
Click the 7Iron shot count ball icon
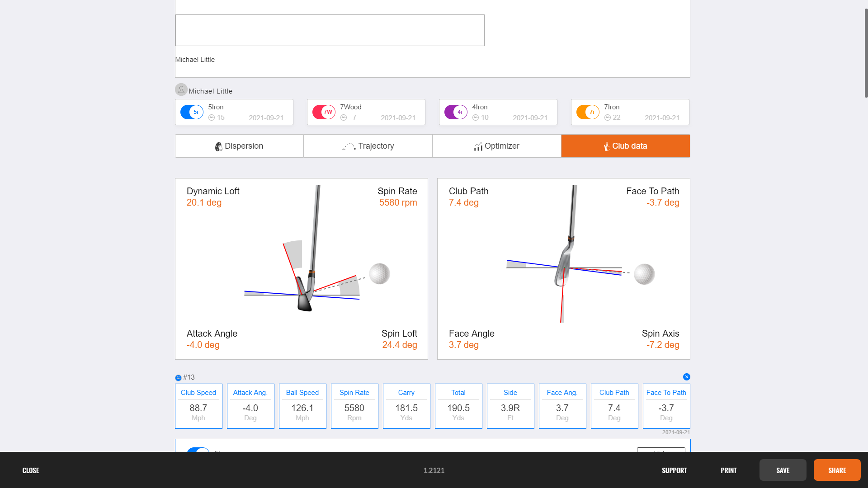[608, 117]
